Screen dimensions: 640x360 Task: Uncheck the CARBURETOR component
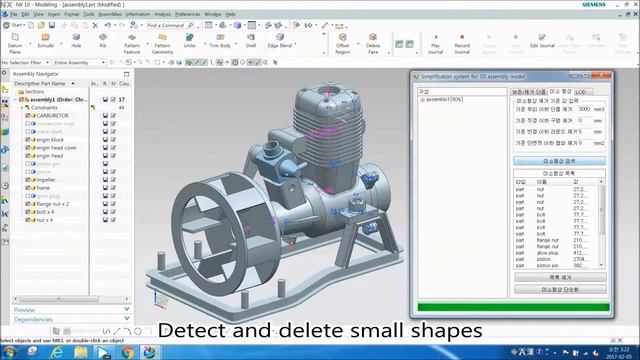coord(28,116)
